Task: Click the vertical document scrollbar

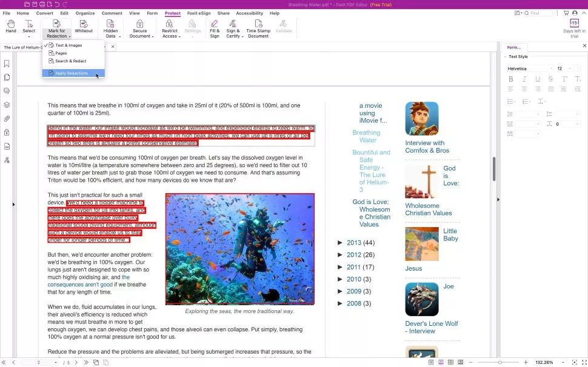Action: [494, 168]
